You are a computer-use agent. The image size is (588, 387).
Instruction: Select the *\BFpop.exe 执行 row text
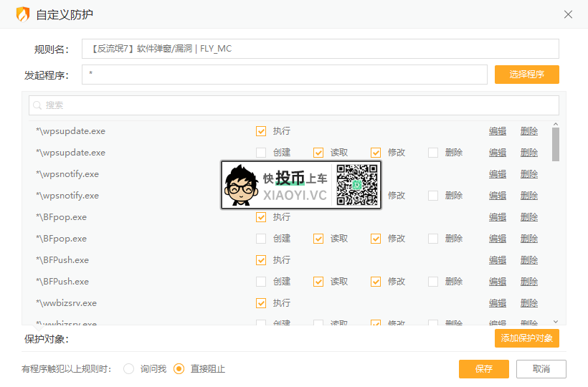[x=61, y=217]
